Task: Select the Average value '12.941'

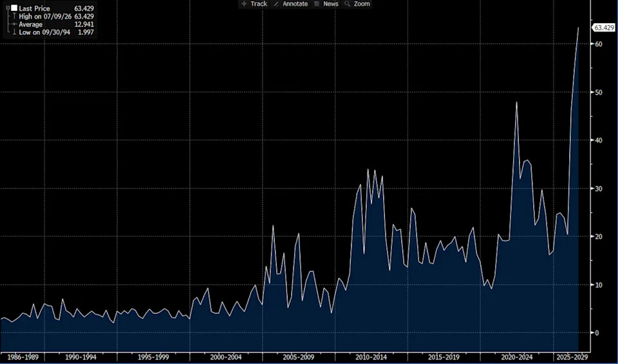Action: [x=84, y=24]
